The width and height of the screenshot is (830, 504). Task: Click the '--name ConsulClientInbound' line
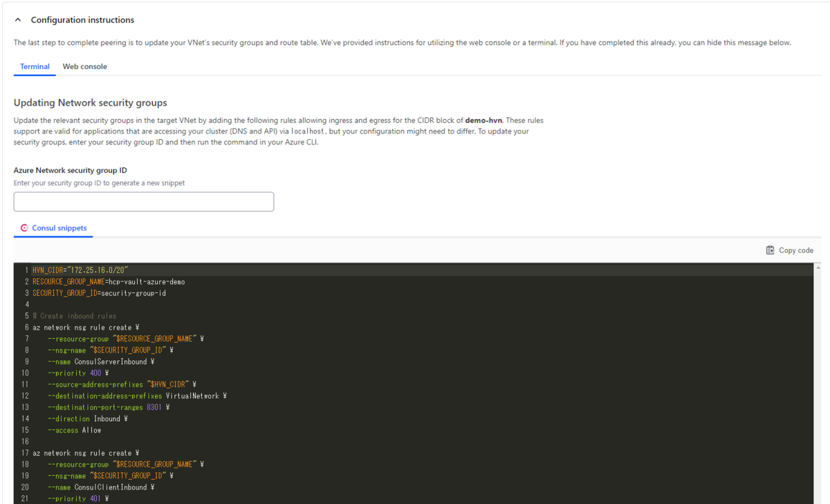pyautogui.click(x=101, y=487)
